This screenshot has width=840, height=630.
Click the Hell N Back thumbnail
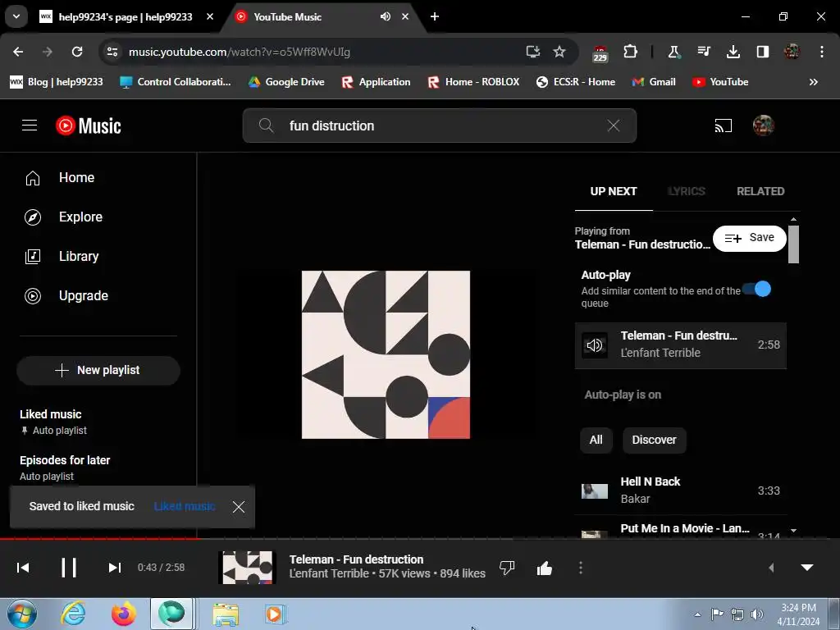[x=595, y=491]
